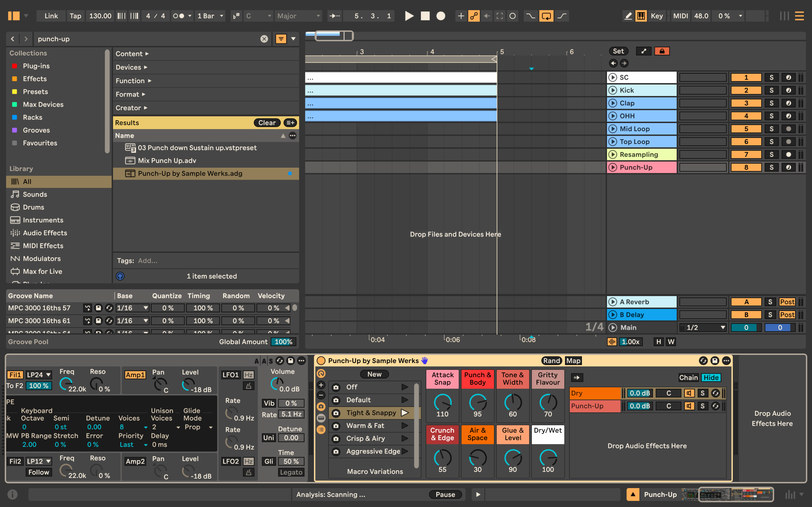Click the orange lock envelopes icon
This screenshot has width=812, height=507.
tap(662, 51)
